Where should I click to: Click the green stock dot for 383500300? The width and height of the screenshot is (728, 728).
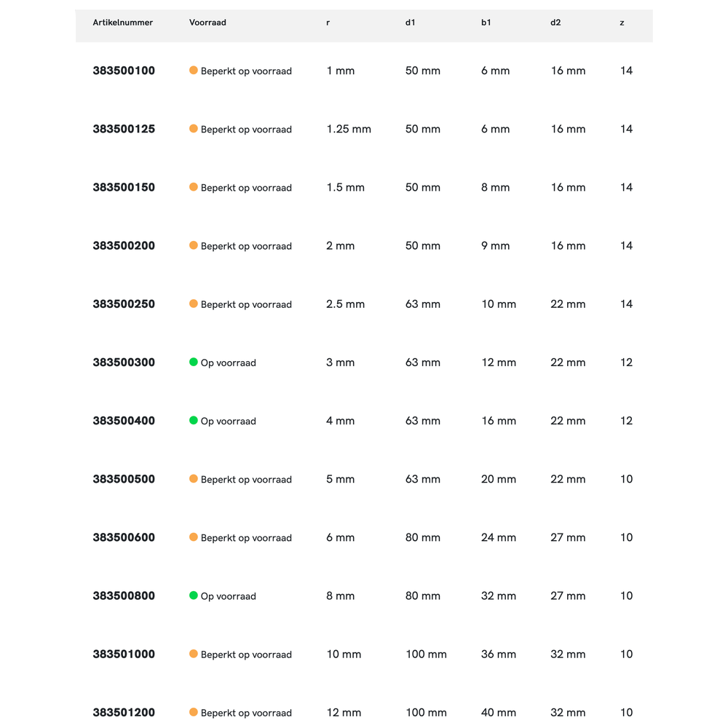tap(194, 362)
